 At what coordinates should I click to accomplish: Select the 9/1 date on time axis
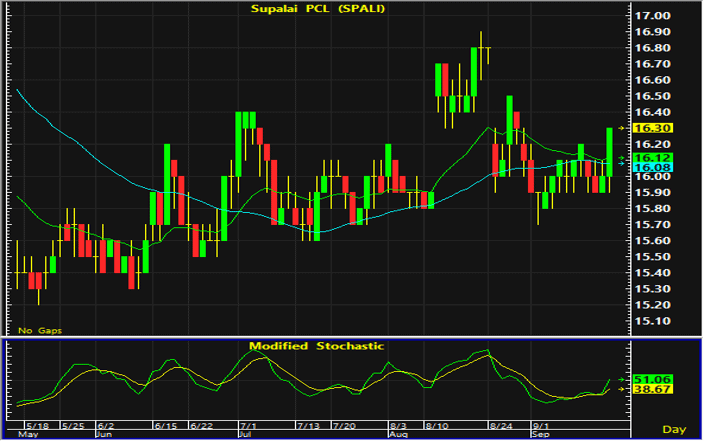(x=540, y=426)
